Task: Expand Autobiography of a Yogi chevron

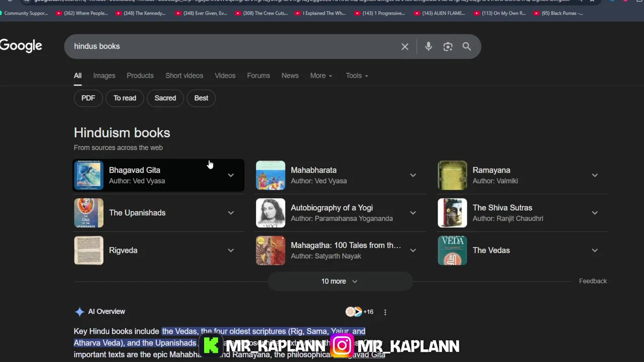Action: (413, 213)
